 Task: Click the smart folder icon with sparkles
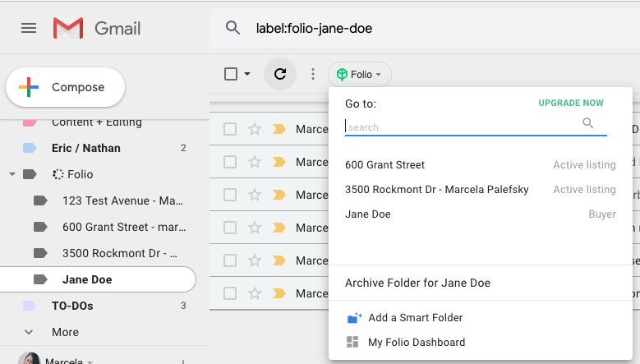pyautogui.click(x=354, y=317)
